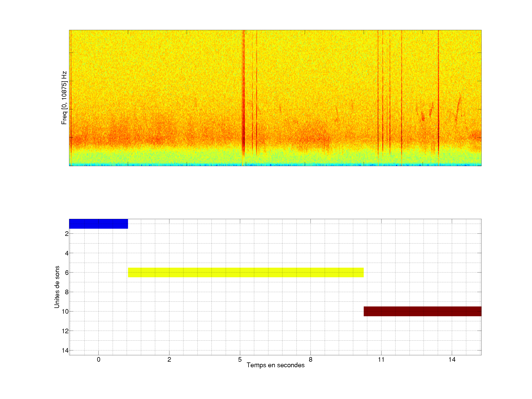Click the blue sound unit bar
This screenshot has width=532, height=399.
pos(98,224)
